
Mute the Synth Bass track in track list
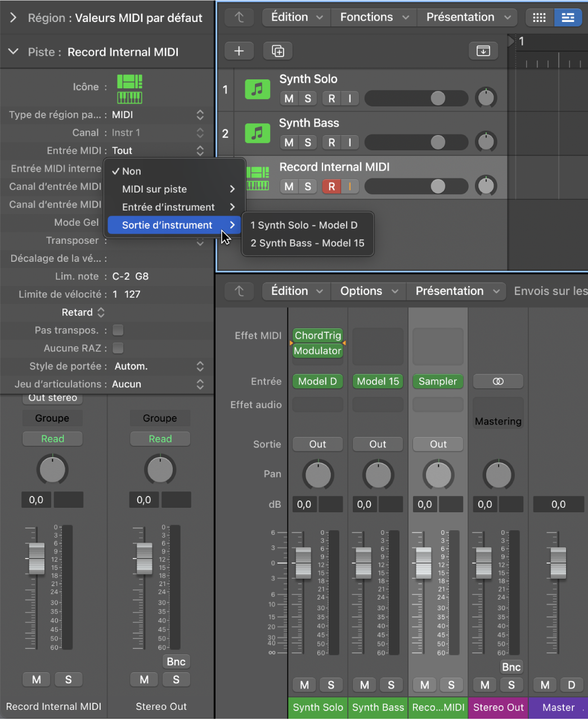289,142
